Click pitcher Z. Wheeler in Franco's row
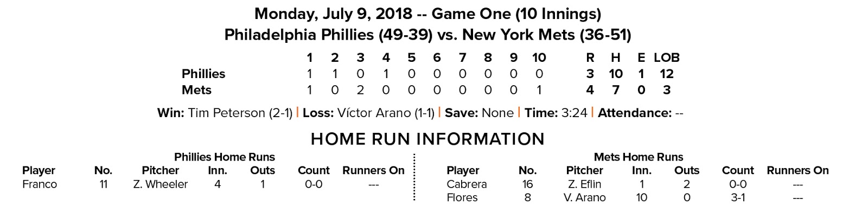 point(160,184)
